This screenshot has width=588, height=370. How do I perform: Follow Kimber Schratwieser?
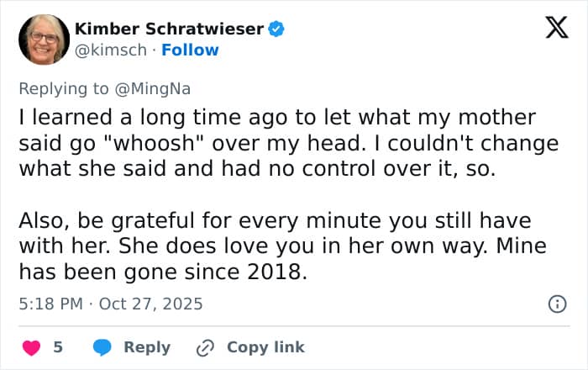(x=190, y=50)
